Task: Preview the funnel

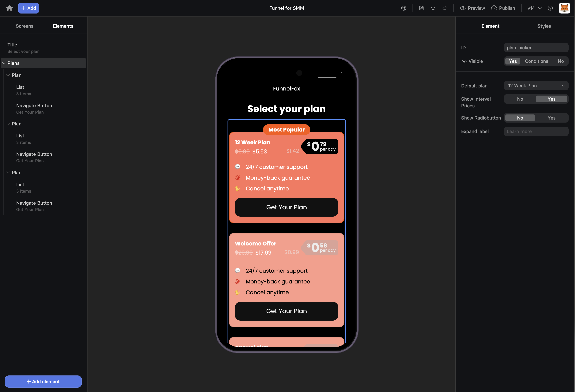Action: 472,8
